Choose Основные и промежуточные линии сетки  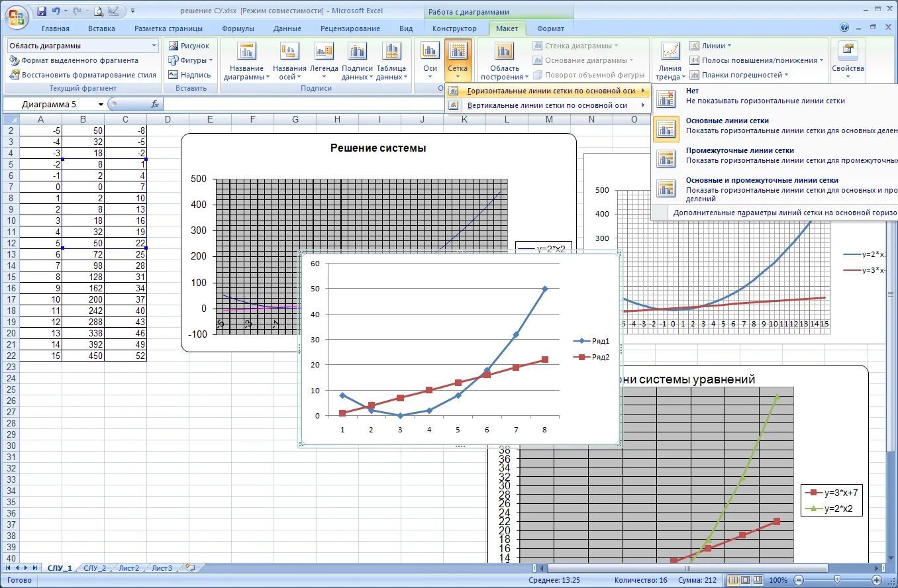775,189
